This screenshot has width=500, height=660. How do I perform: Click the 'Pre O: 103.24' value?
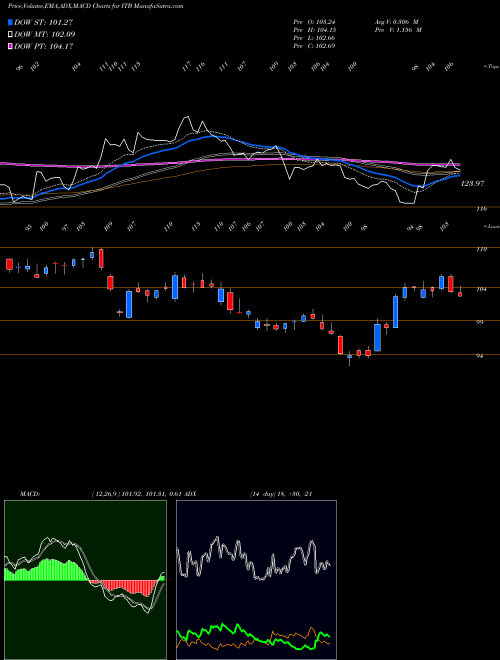[x=314, y=22]
